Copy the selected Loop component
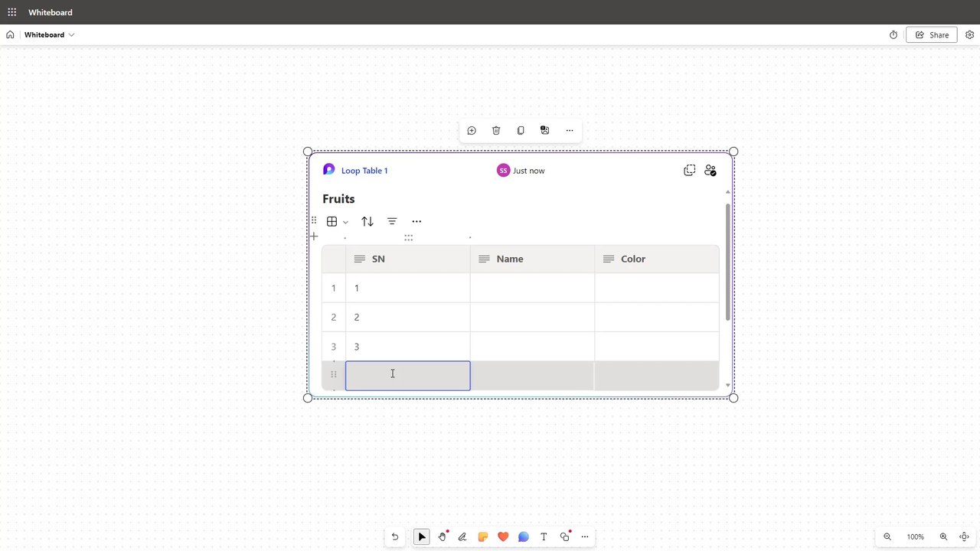Viewport: 980px width, 551px height. 521,131
